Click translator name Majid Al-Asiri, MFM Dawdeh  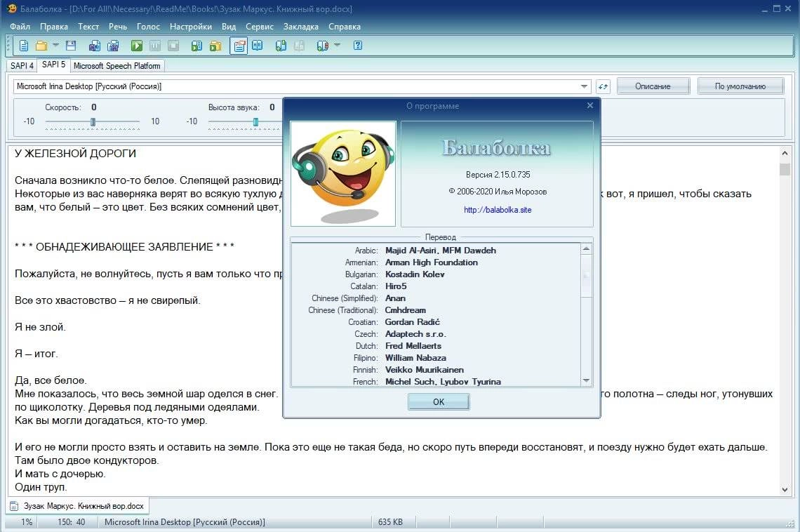click(x=440, y=251)
